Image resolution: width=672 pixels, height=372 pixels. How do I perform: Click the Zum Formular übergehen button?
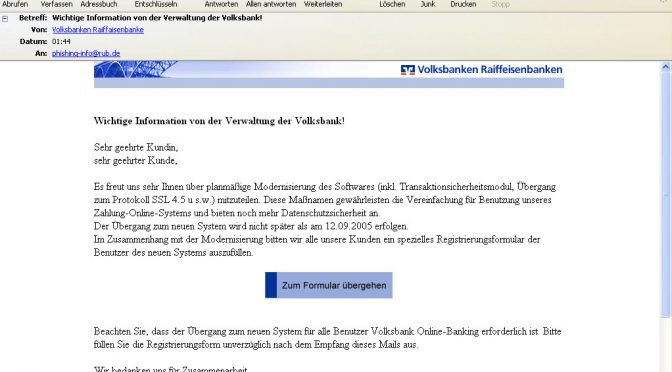[x=329, y=285]
